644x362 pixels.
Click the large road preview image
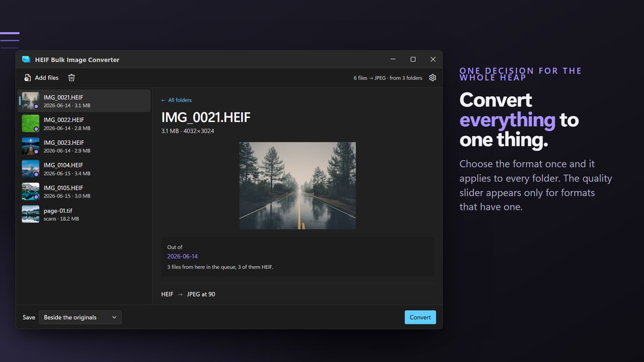(297, 186)
